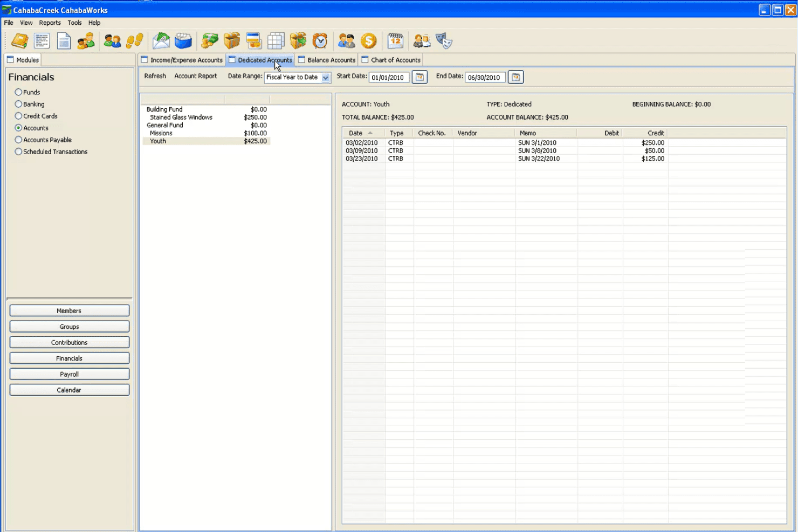
Task: Expand the Date Range dropdown
Action: (326, 78)
